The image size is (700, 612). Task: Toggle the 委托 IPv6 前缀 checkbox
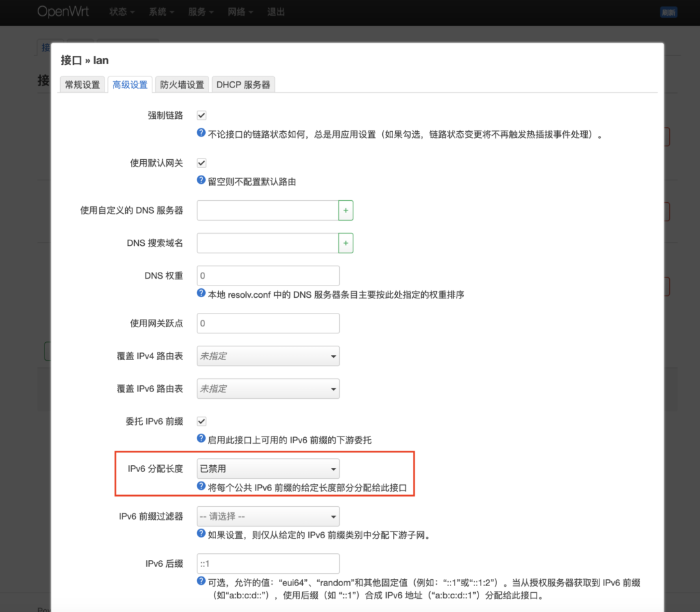(202, 421)
